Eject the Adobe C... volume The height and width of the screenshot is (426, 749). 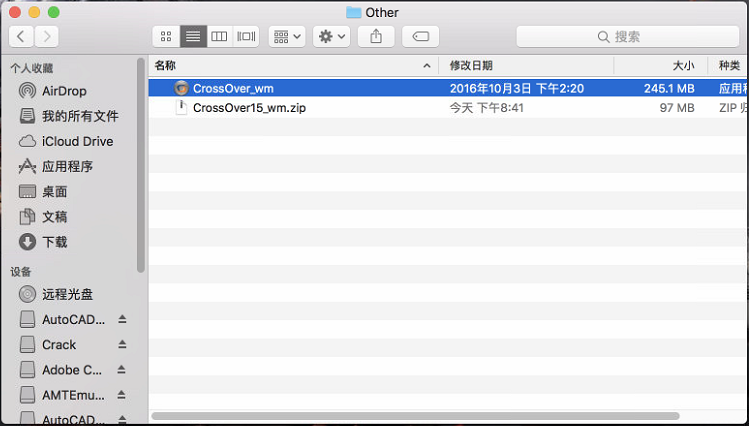(121, 370)
